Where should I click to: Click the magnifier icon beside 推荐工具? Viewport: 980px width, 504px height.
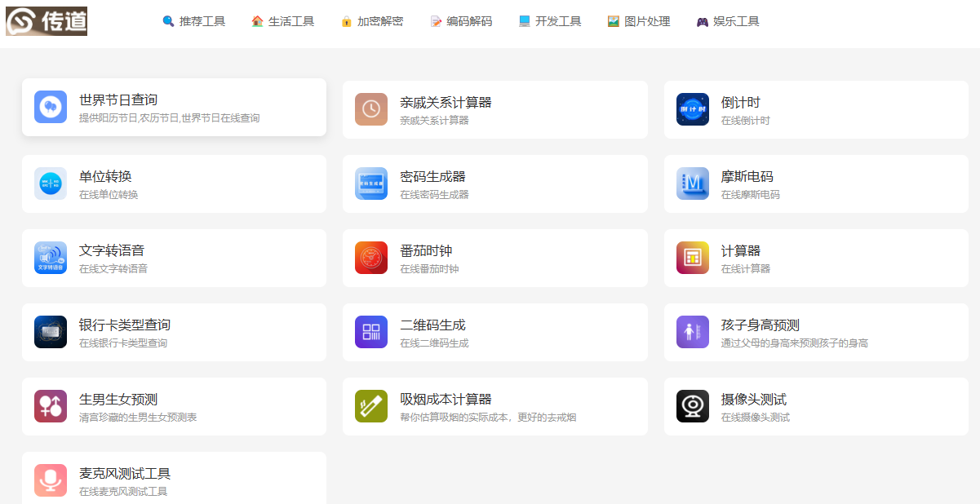pyautogui.click(x=168, y=21)
